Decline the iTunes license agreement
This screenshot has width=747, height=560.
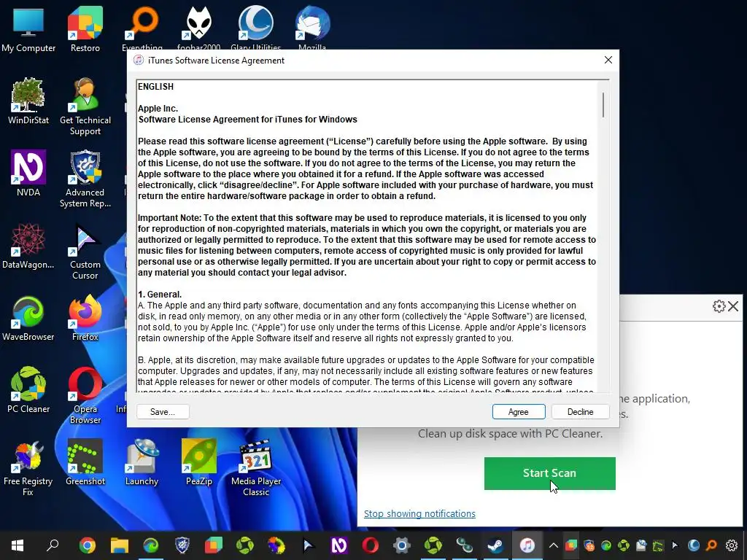coord(580,412)
